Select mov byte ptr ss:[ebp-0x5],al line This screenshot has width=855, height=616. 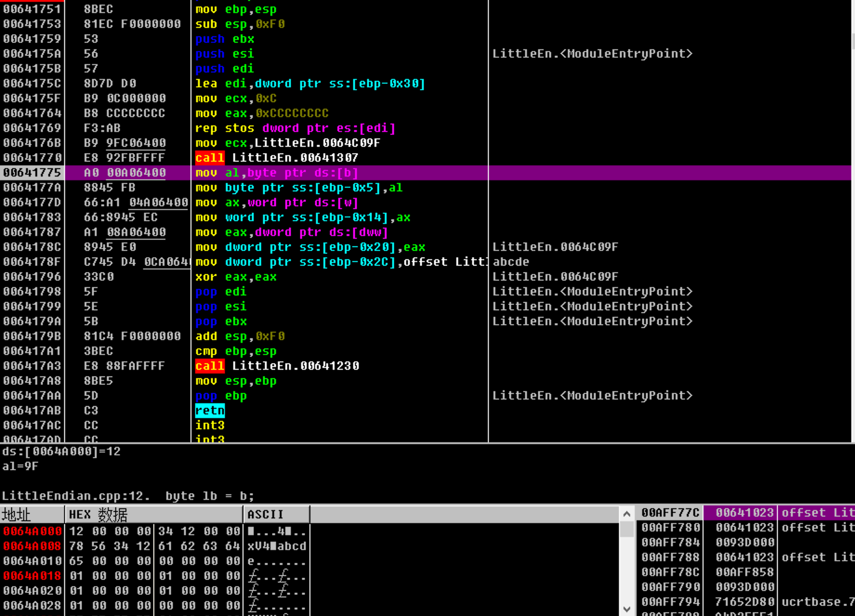pos(299,188)
